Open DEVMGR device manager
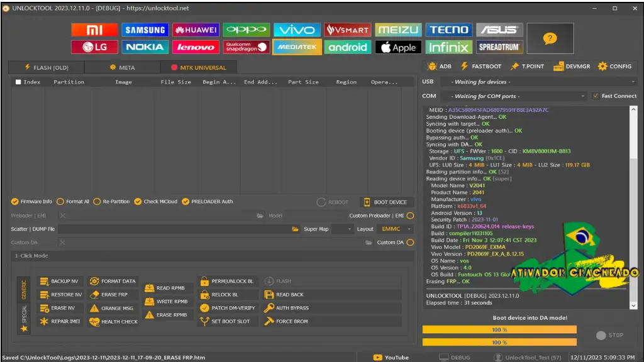This screenshot has height=362, width=644. (x=572, y=66)
